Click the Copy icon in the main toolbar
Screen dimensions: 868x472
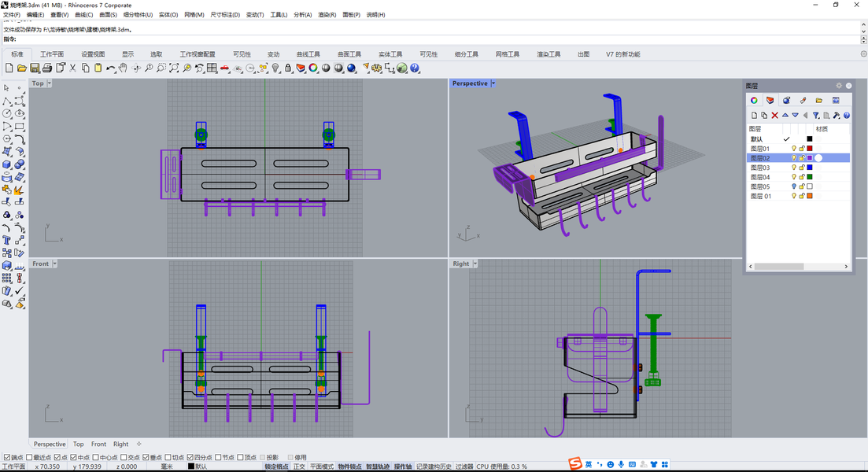[85, 68]
